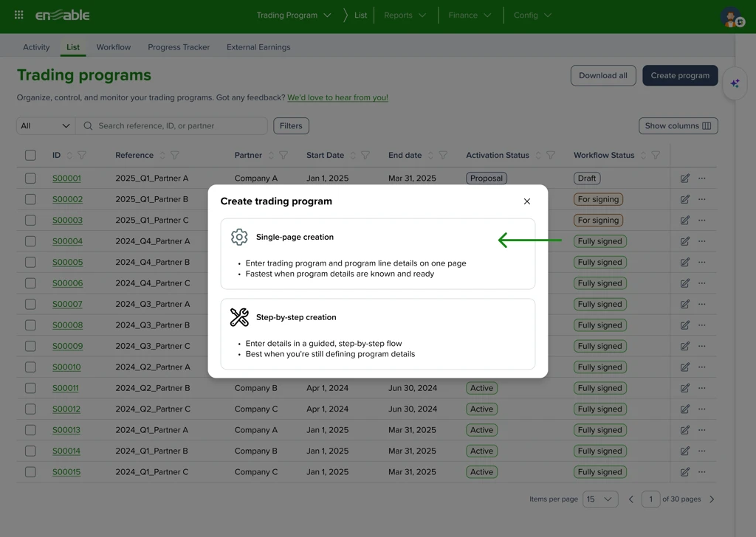Click the Partner column filter icon
The width and height of the screenshot is (756, 537).
[283, 156]
